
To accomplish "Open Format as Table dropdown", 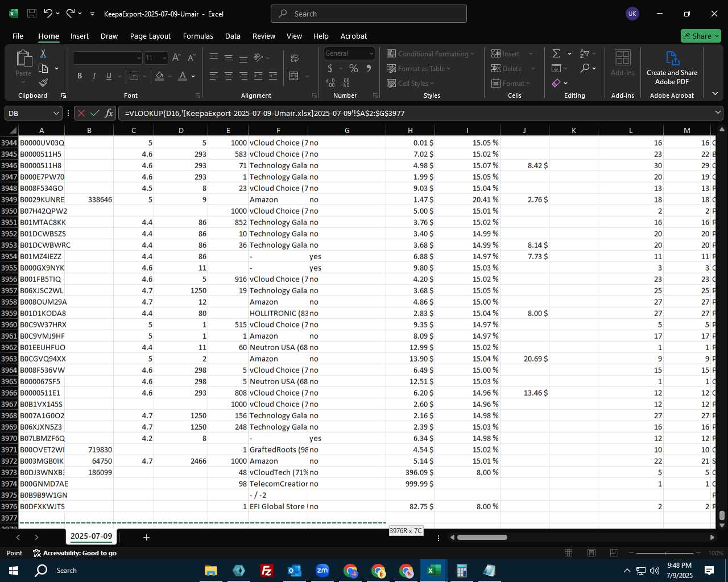I will point(419,68).
